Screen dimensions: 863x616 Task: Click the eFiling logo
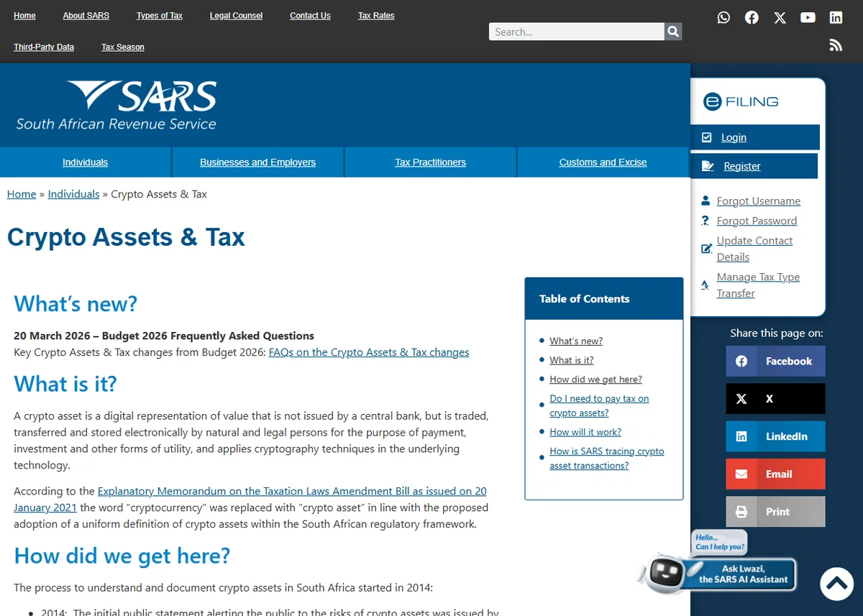coord(741,101)
